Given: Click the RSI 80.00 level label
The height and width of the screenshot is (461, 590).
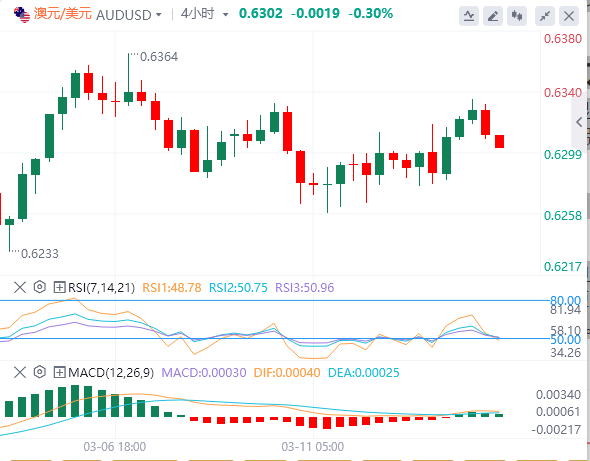Looking at the screenshot, I should click(x=566, y=300).
